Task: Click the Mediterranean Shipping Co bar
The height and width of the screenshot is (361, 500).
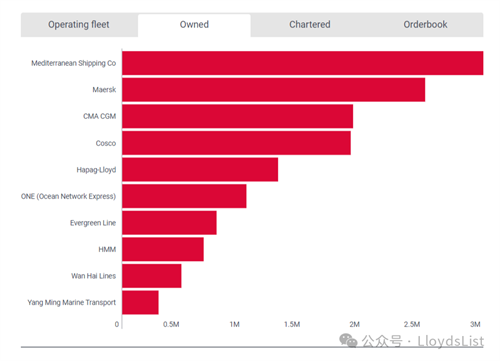Action: click(303, 63)
